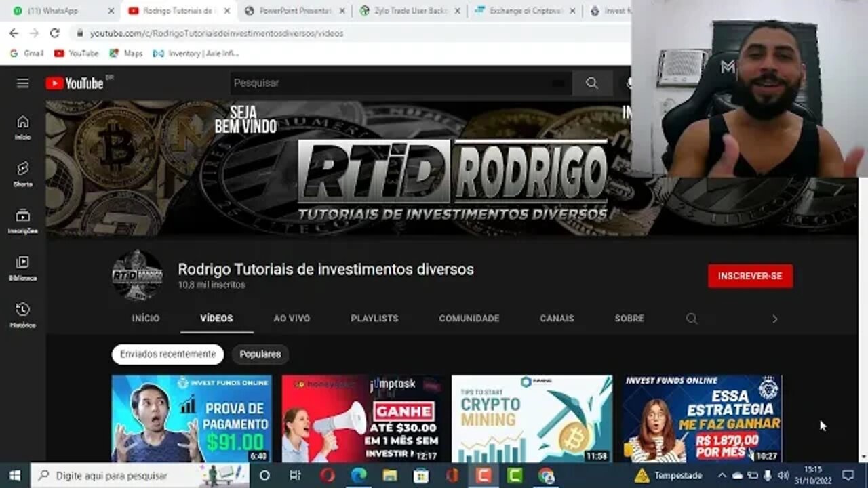
Task: Open the GANHE ATÉ $30.00 video thumbnail
Action: (362, 419)
